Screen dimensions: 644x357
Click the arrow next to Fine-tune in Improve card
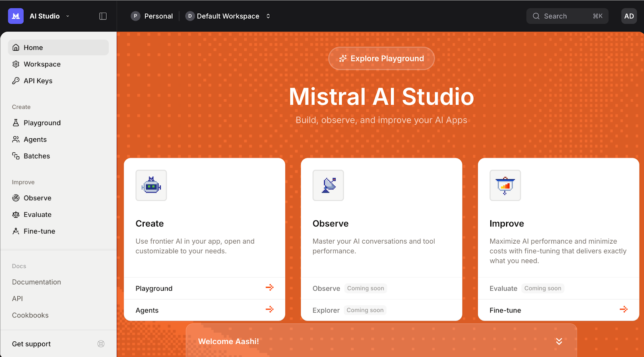pos(624,309)
